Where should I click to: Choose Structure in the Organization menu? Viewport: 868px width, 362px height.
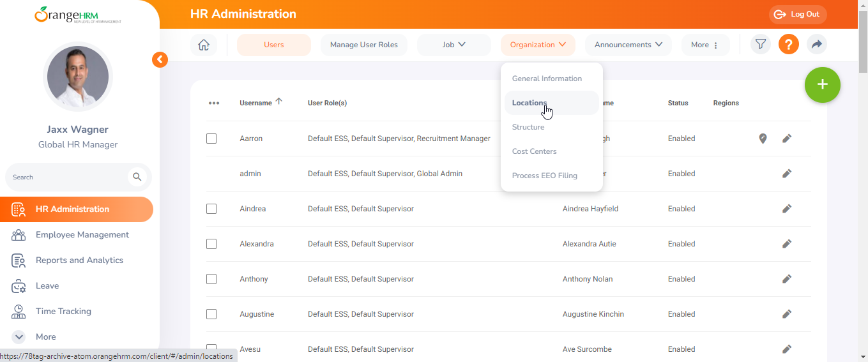click(551, 127)
